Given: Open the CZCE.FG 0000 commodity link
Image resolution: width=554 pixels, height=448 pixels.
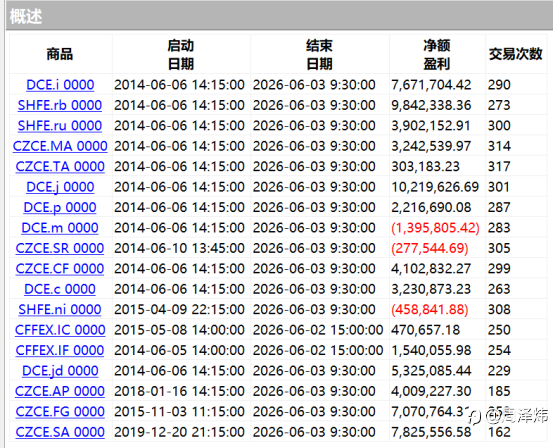Looking at the screenshot, I should click(60, 412).
